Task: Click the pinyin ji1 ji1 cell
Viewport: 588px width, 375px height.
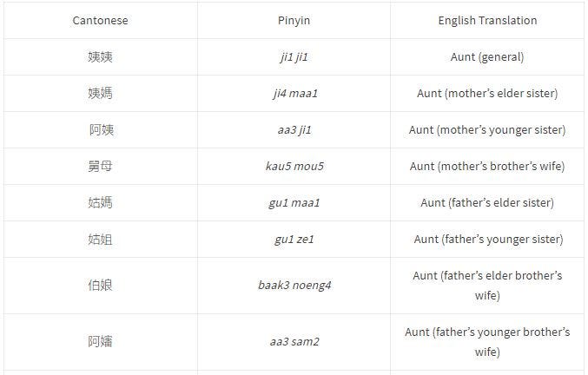Action: click(294, 57)
